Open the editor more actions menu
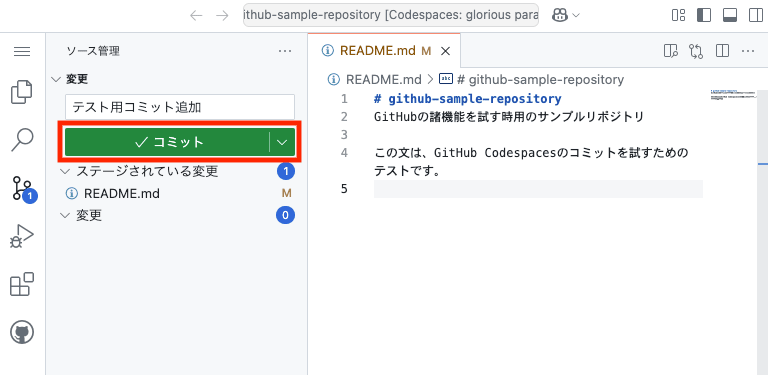 [748, 51]
